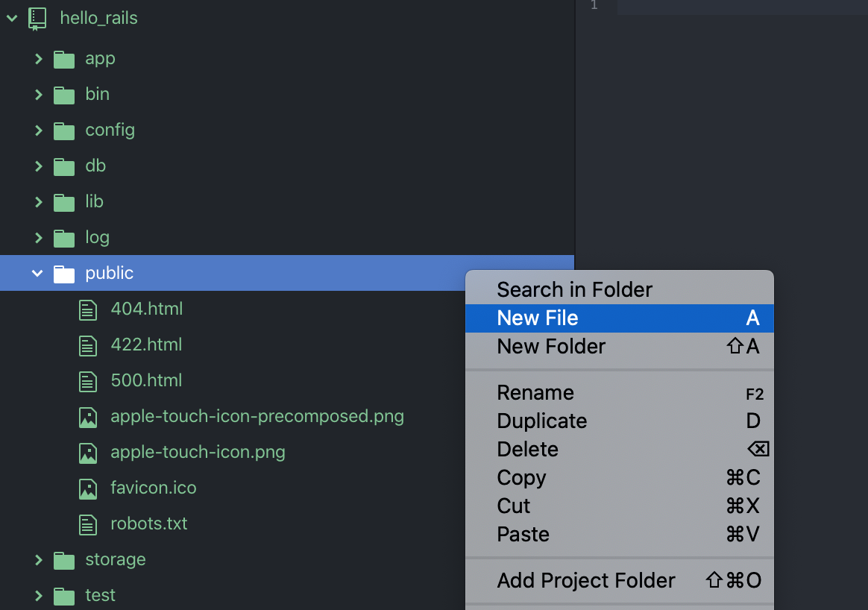The height and width of the screenshot is (610, 868).
Task: Select New Folder in context menu
Action: point(620,347)
